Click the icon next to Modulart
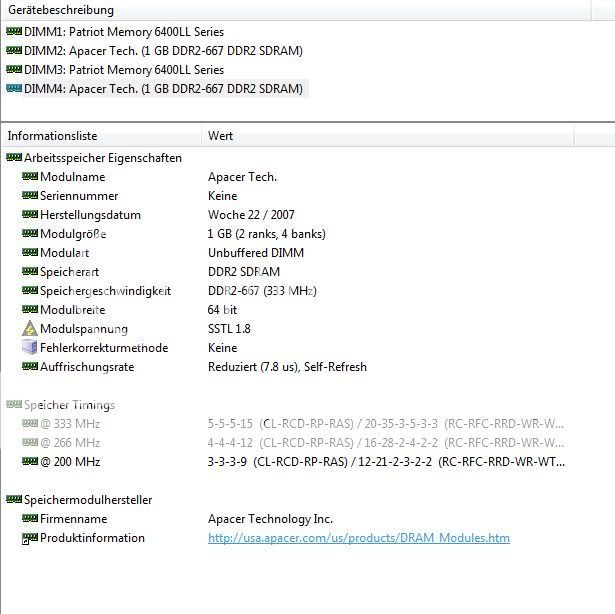Screen dimensions: 615x614 pyautogui.click(x=30, y=252)
